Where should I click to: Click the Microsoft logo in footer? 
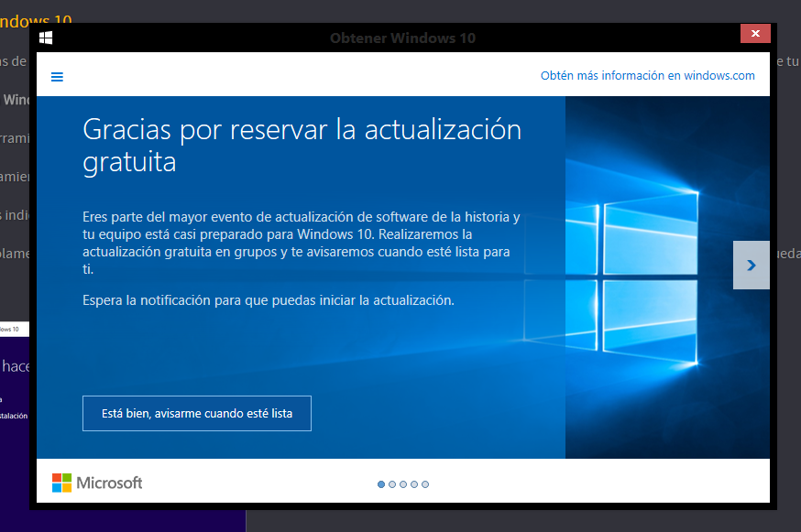[x=97, y=483]
